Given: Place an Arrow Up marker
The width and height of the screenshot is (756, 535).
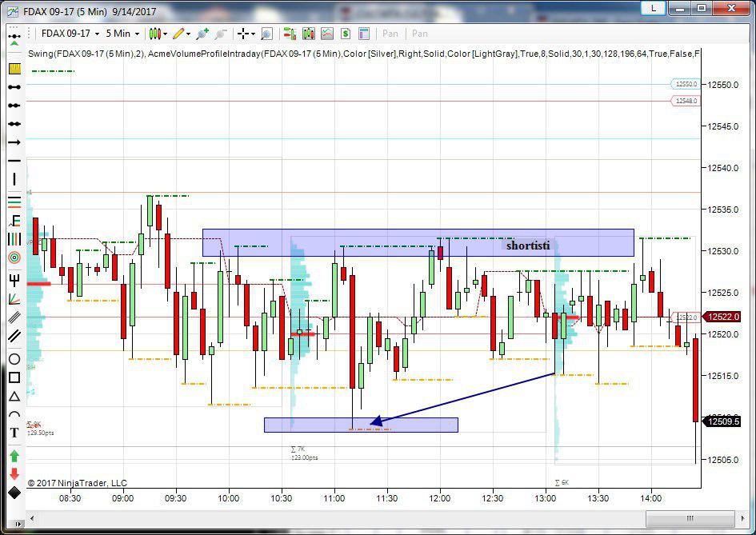Looking at the screenshot, I should click(14, 456).
